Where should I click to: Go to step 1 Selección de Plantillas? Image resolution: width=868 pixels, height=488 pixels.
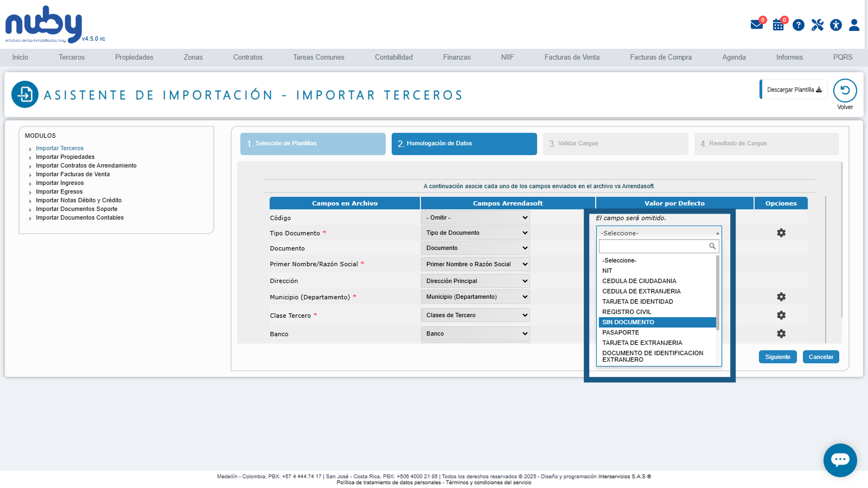313,144
